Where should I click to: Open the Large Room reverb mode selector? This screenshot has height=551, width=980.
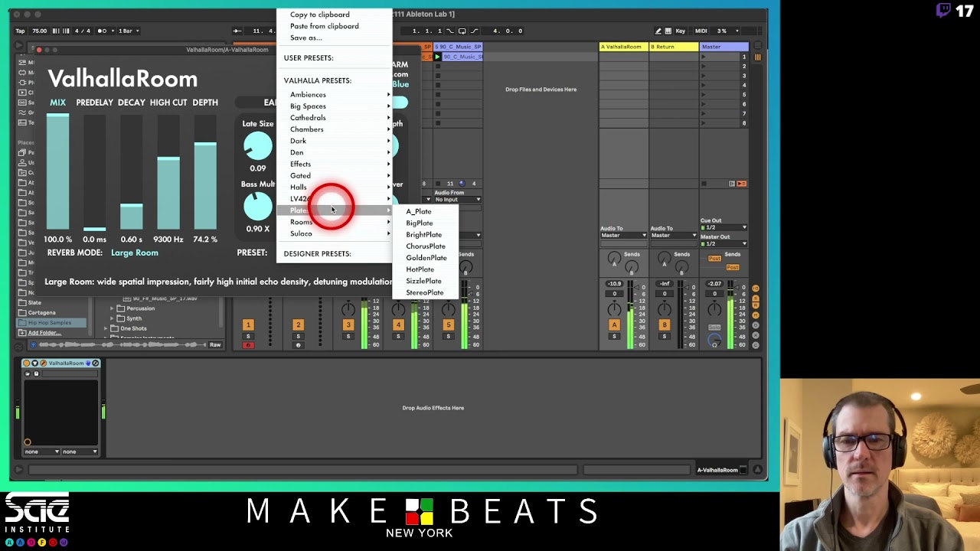(135, 253)
